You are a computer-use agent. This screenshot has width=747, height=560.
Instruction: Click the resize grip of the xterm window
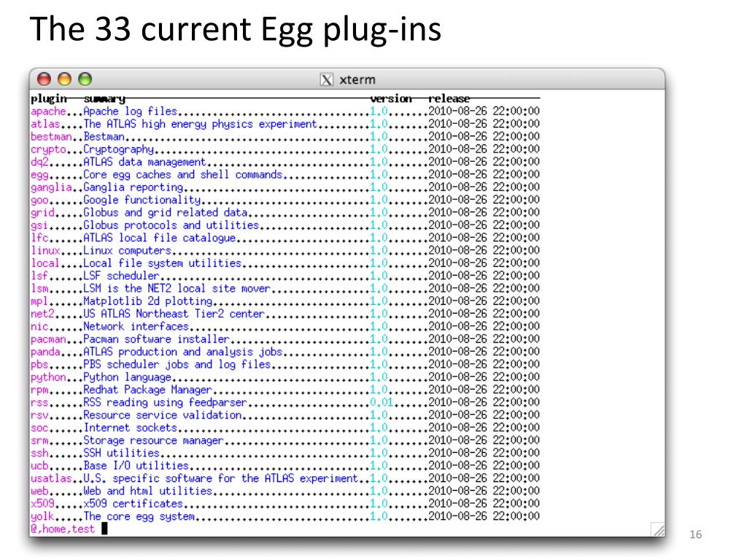pyautogui.click(x=657, y=529)
